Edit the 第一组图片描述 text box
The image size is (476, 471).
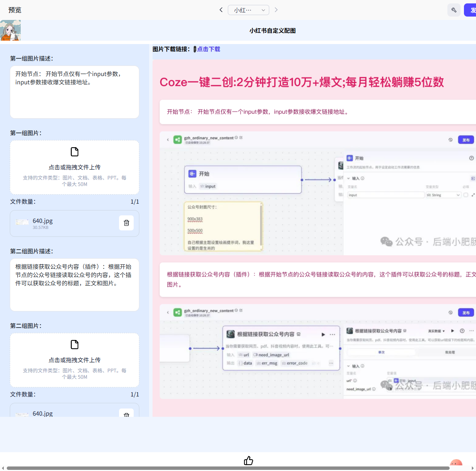tap(75, 92)
